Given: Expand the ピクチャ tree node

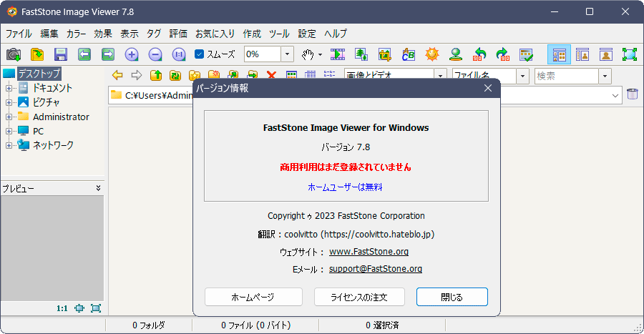Looking at the screenshot, I should click(9, 102).
